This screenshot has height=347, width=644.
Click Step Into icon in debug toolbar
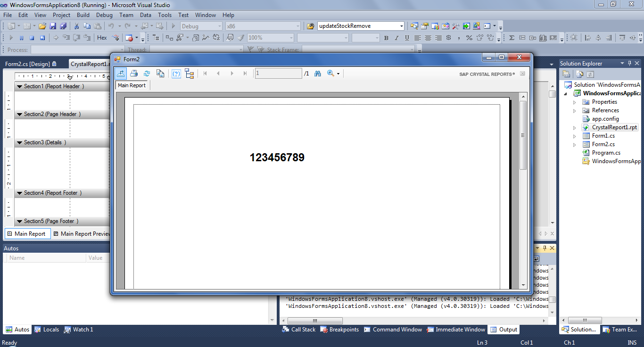[x=66, y=38]
